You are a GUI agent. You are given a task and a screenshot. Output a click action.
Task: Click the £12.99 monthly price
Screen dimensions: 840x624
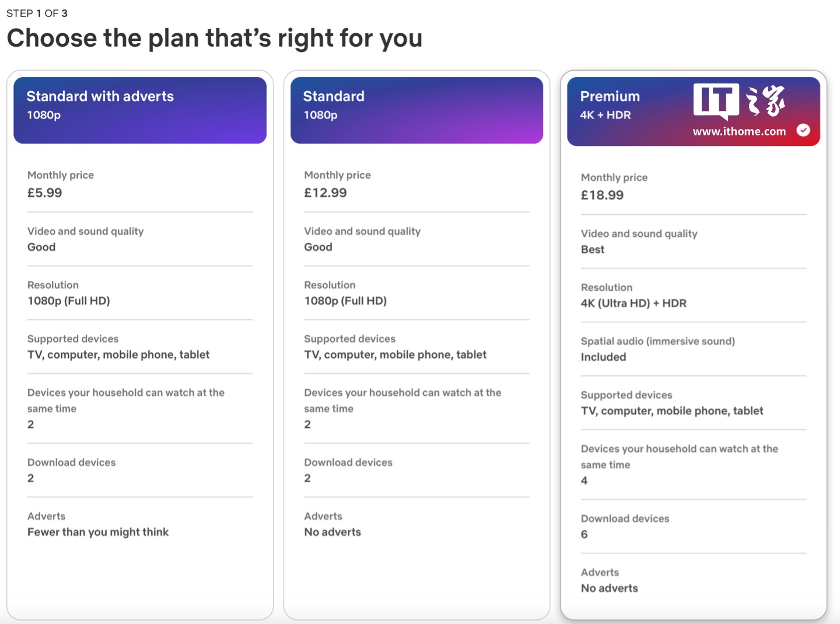(325, 193)
